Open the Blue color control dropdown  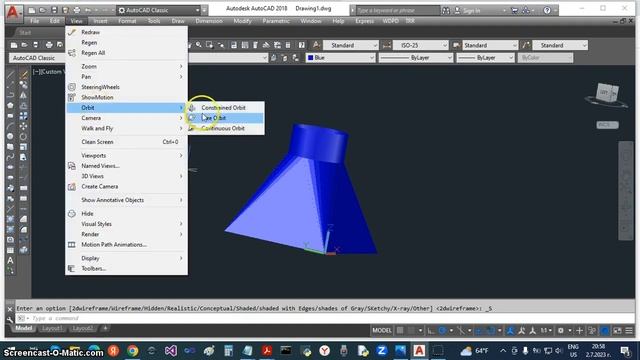point(340,58)
